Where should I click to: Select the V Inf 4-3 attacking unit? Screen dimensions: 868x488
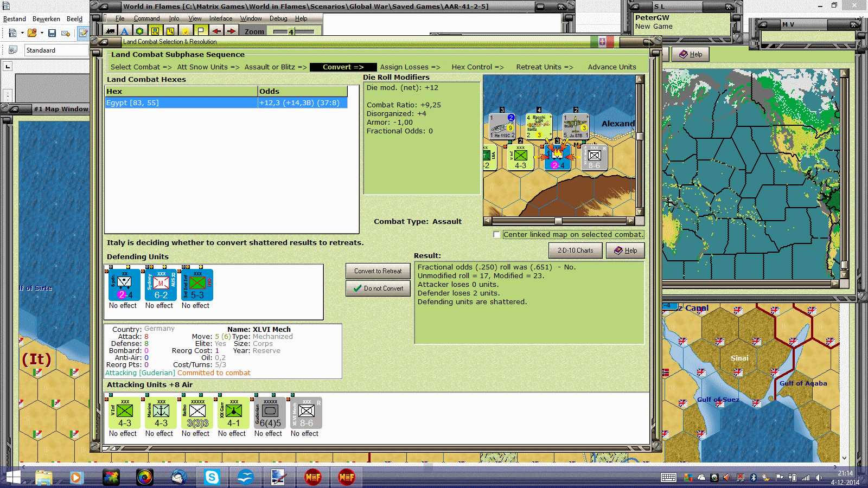coord(124,413)
